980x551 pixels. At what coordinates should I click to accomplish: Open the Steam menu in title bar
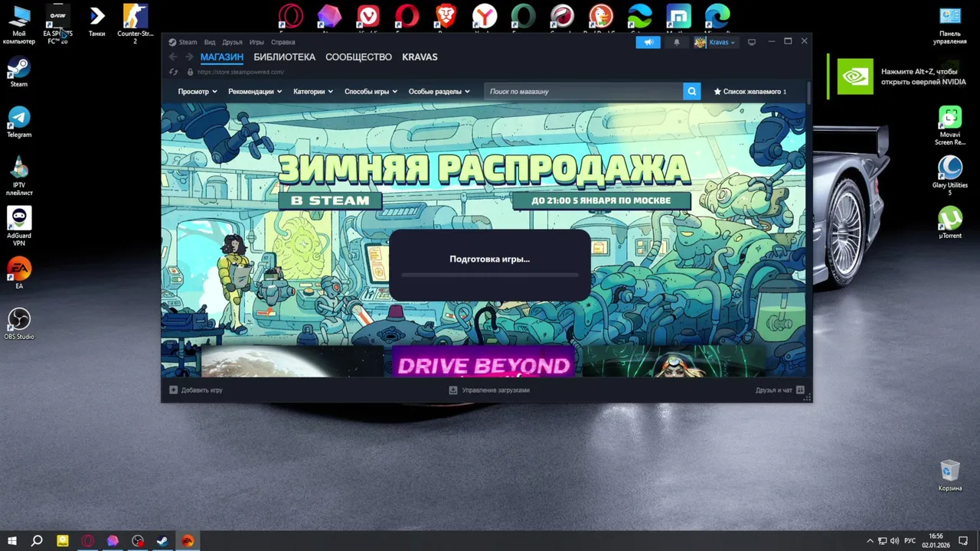click(183, 42)
